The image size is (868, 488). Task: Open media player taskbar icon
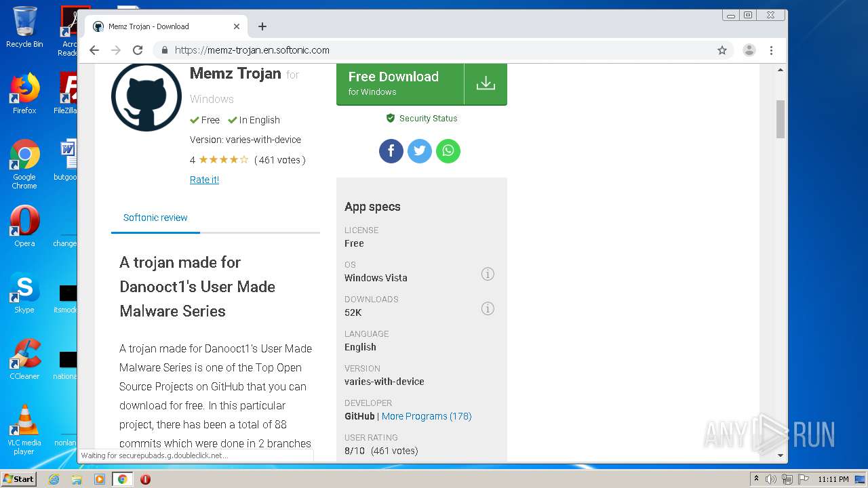100,479
